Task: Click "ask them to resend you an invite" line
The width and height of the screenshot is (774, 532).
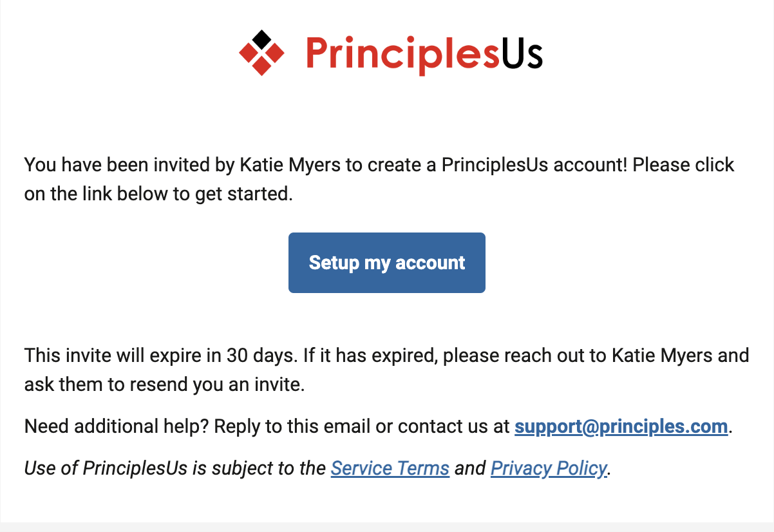Action: 164,385
